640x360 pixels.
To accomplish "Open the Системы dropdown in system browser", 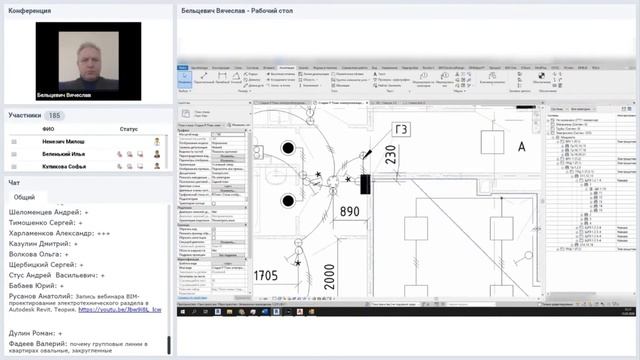I will 559,109.
